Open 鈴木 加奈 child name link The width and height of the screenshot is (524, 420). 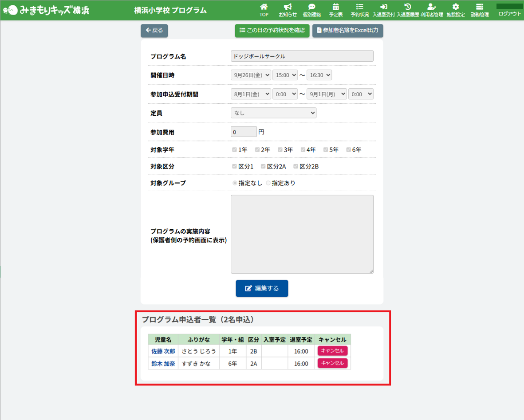[x=163, y=364]
